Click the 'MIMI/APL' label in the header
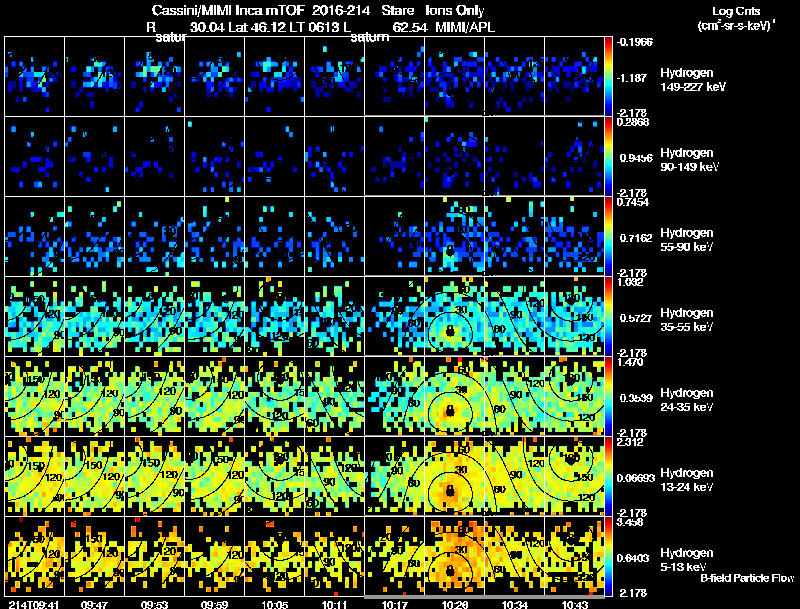Image resolution: width=800 pixels, height=609 pixels. 465,27
